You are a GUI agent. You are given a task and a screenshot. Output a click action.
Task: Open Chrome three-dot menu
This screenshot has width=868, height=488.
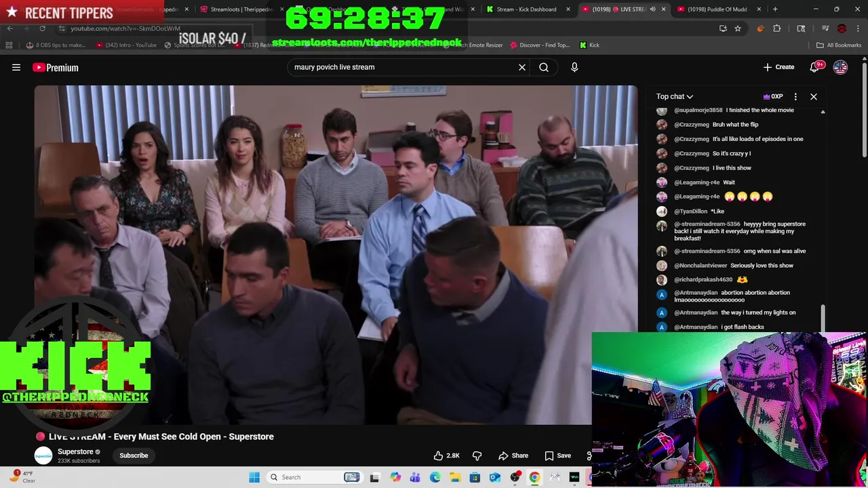pos(857,28)
